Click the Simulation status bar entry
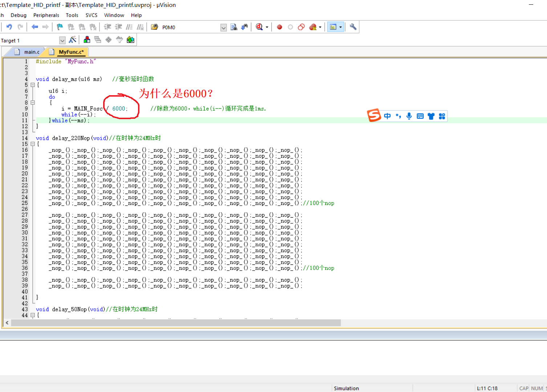The height and width of the screenshot is (392, 547). pos(346,388)
